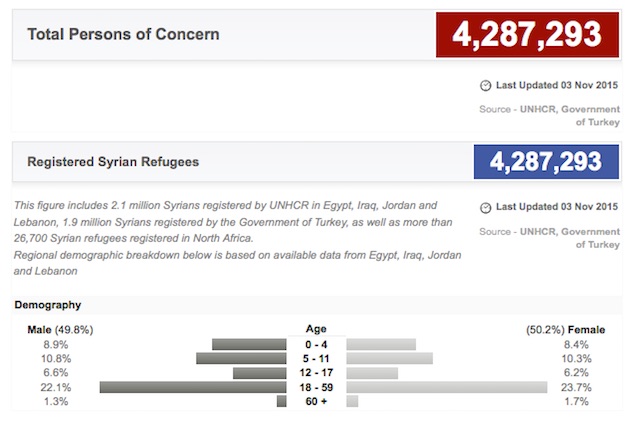This screenshot has height=434, width=640.
Task: Click the female 60 + bar
Action: click(x=352, y=401)
